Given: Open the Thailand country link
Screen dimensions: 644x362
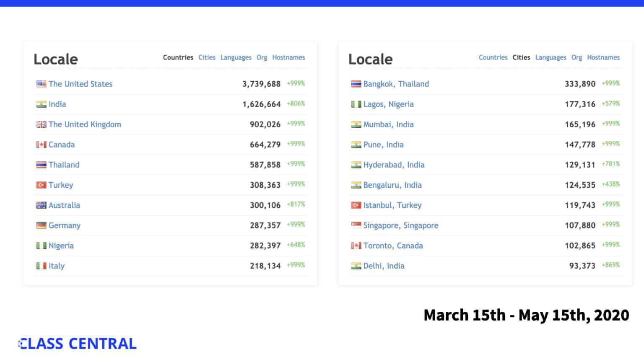Looking at the screenshot, I should [64, 165].
